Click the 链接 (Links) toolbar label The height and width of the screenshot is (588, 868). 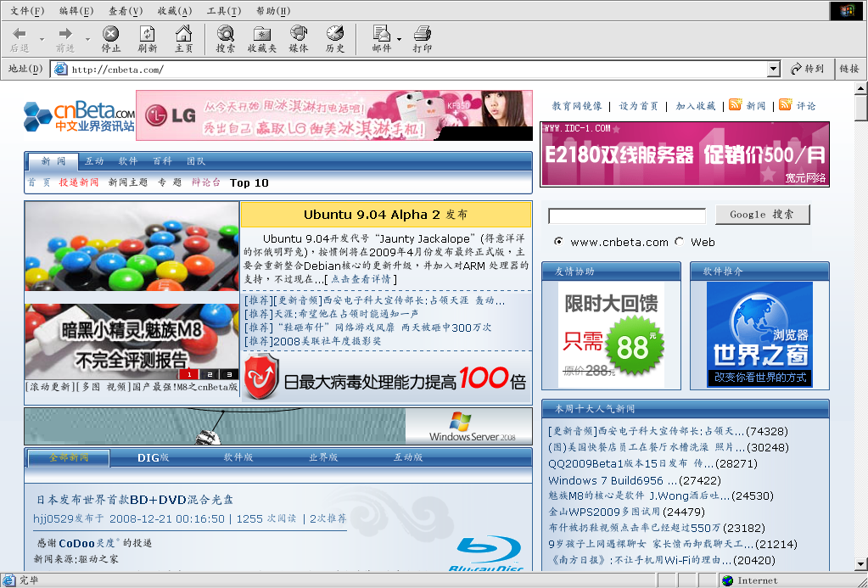click(849, 69)
